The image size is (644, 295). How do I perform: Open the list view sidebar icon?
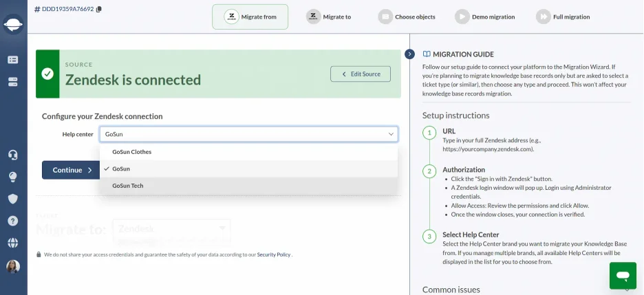pyautogui.click(x=13, y=60)
